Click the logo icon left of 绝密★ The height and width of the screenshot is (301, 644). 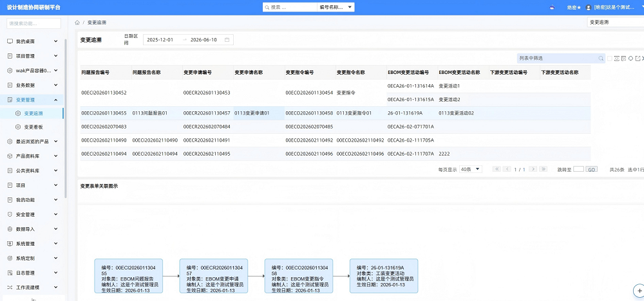tap(553, 7)
